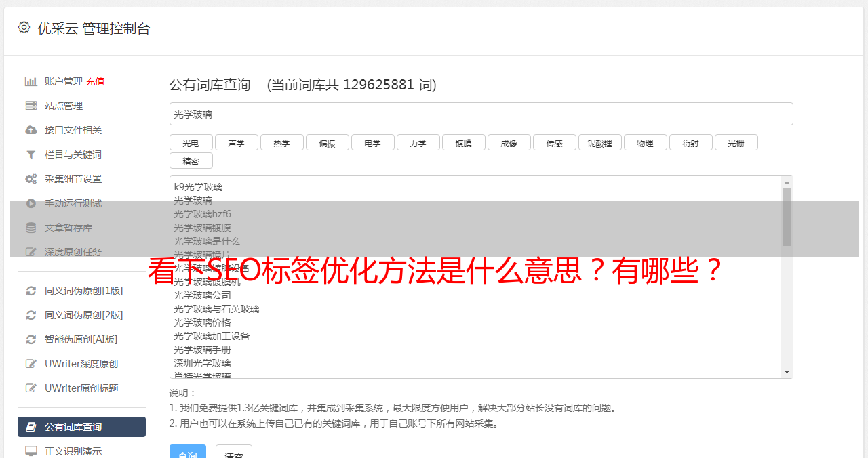The width and height of the screenshot is (868, 458).
Task: Select the 物理 tag button
Action: pos(645,142)
